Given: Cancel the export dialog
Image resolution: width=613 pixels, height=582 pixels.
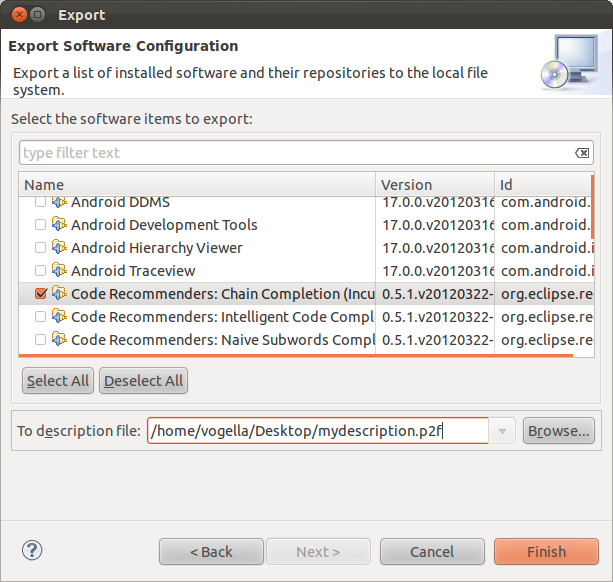Looking at the screenshot, I should [432, 552].
